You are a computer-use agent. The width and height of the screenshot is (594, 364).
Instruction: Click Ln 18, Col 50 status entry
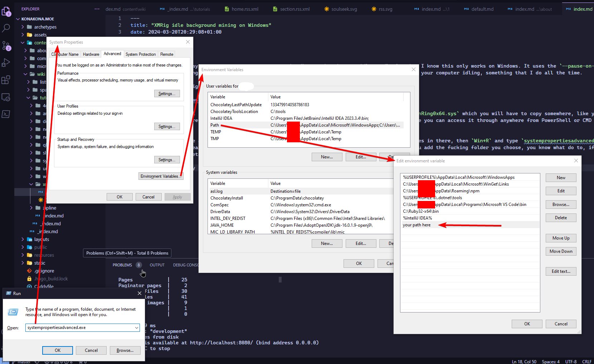(524, 361)
